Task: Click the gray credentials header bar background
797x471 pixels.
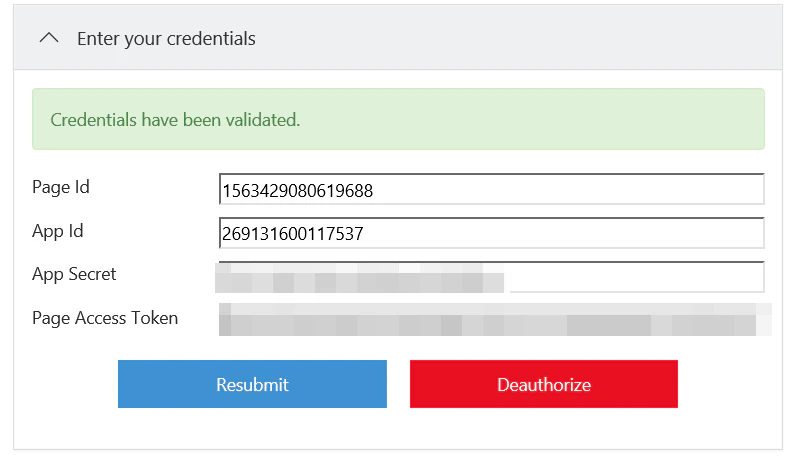Action: tap(508, 38)
